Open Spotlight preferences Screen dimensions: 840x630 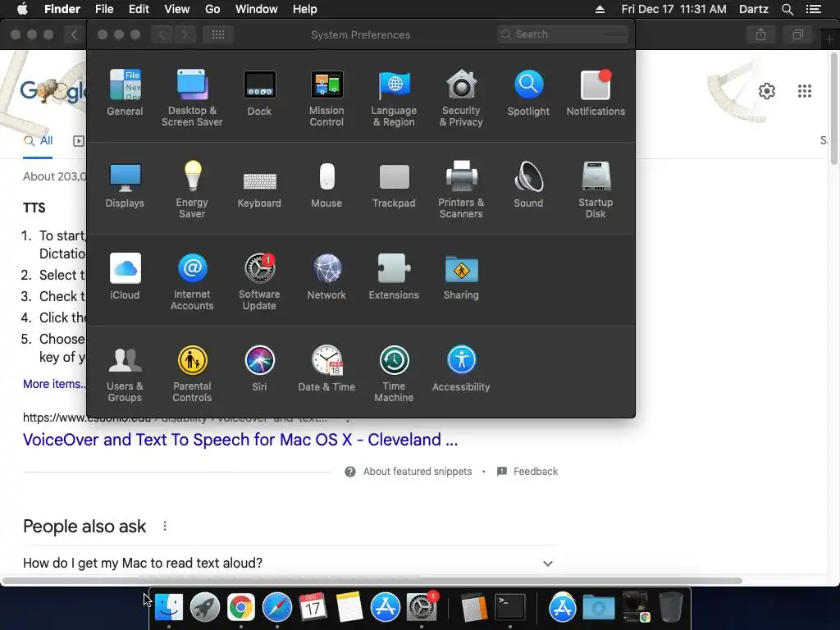click(528, 92)
